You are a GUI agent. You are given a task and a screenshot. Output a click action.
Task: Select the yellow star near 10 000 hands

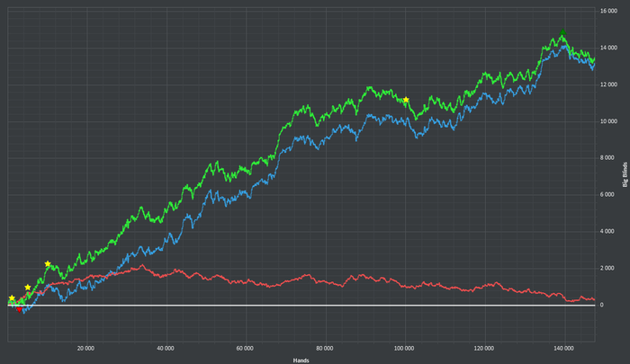coord(48,263)
